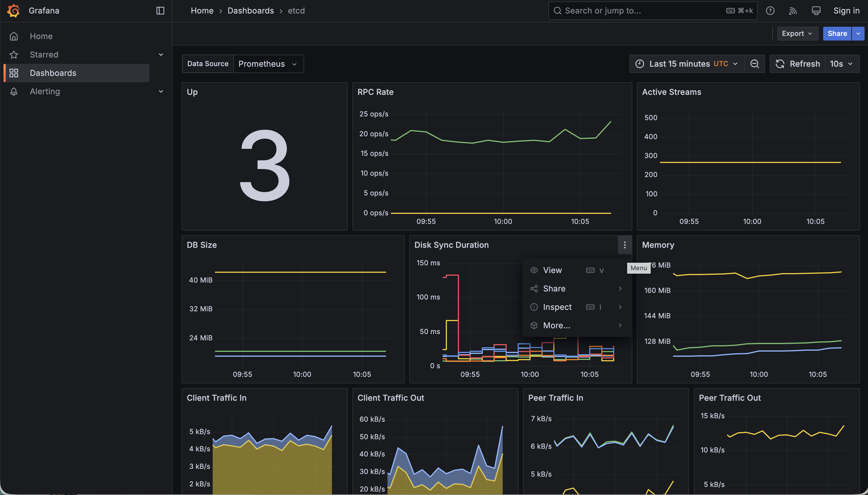This screenshot has height=495, width=868.
Task: Select View in the panel menu
Action: click(552, 270)
